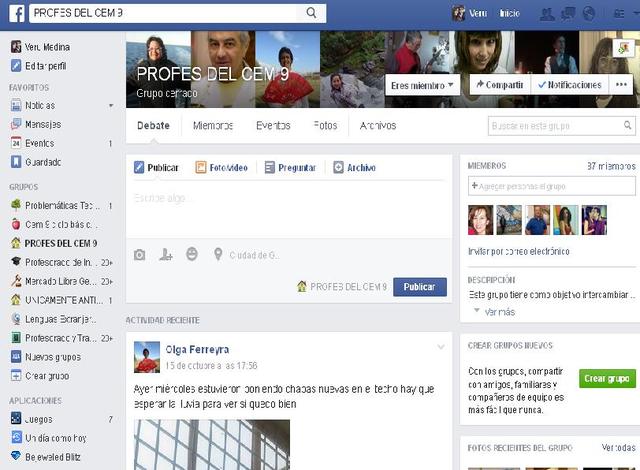The width and height of the screenshot is (640, 470).
Task: Open friend requests icon in top bar
Action: (547, 14)
